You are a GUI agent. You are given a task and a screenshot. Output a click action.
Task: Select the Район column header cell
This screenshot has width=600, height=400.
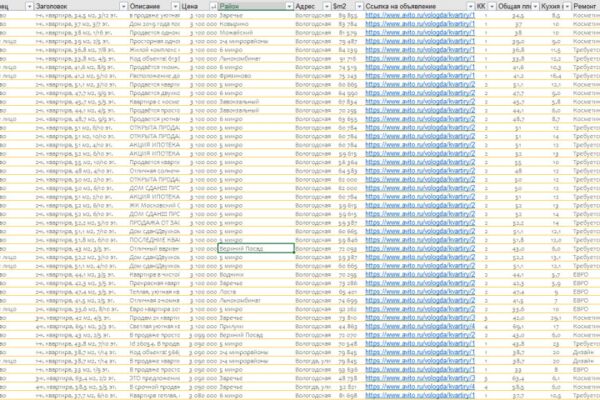click(x=256, y=6)
